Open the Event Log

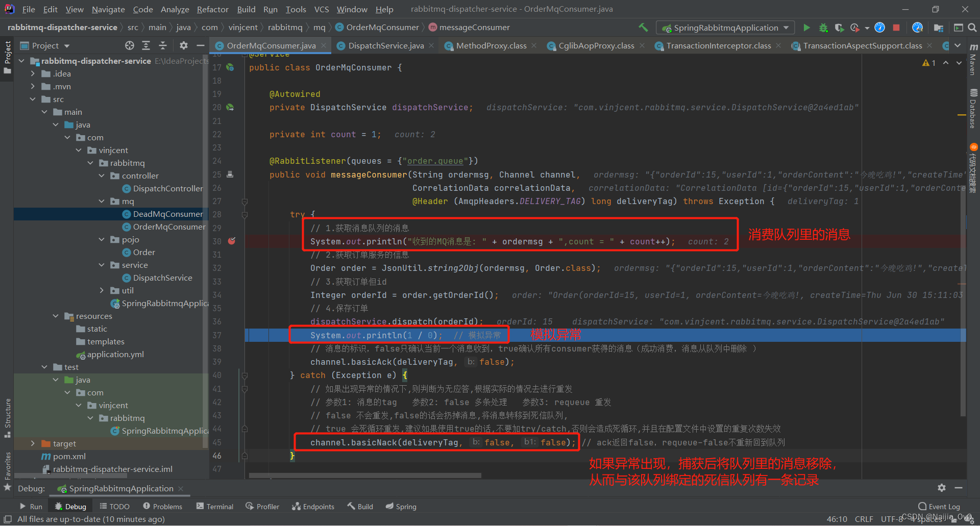click(939, 506)
